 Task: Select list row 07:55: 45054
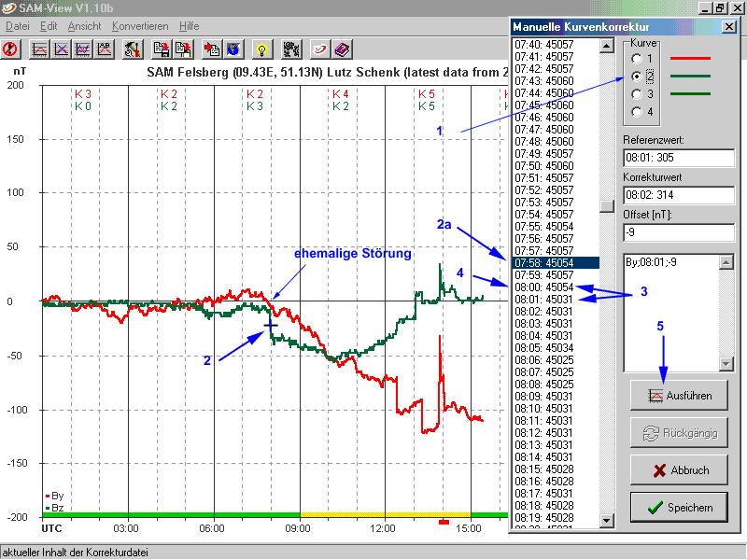pos(556,227)
